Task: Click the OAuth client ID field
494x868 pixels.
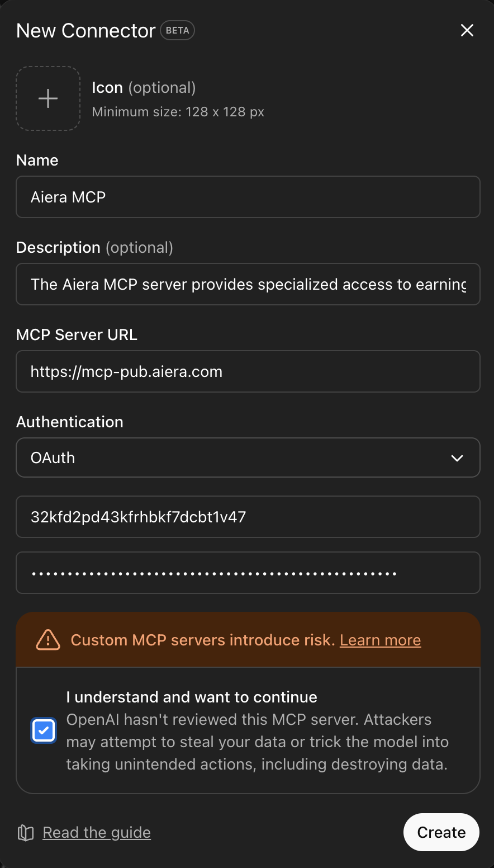Action: point(248,517)
